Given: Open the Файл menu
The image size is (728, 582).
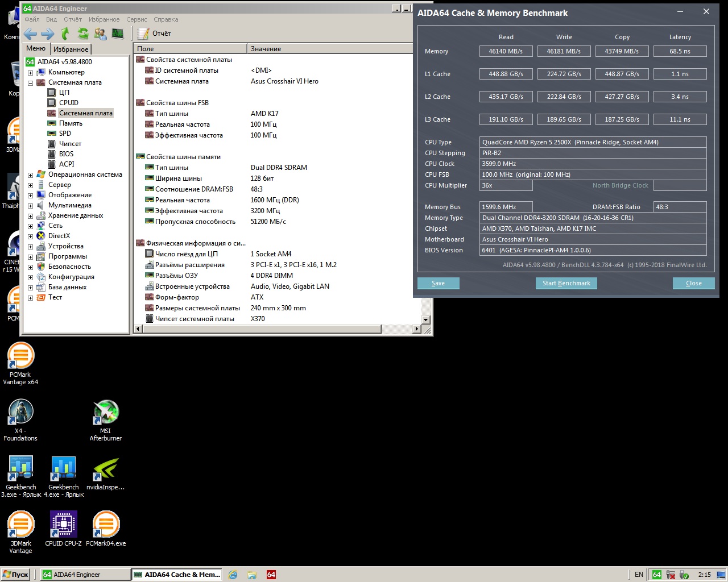Looking at the screenshot, I should click(32, 19).
